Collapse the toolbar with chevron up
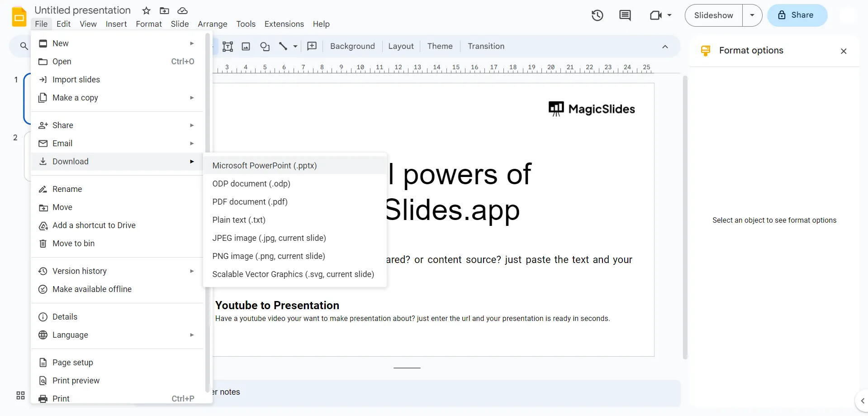The height and width of the screenshot is (416, 868). (x=664, y=47)
